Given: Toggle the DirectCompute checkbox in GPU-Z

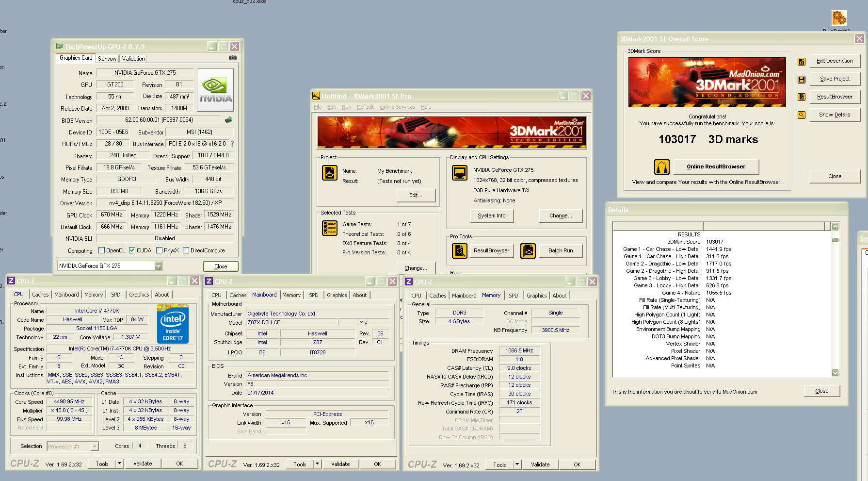Looking at the screenshot, I should tap(186, 250).
